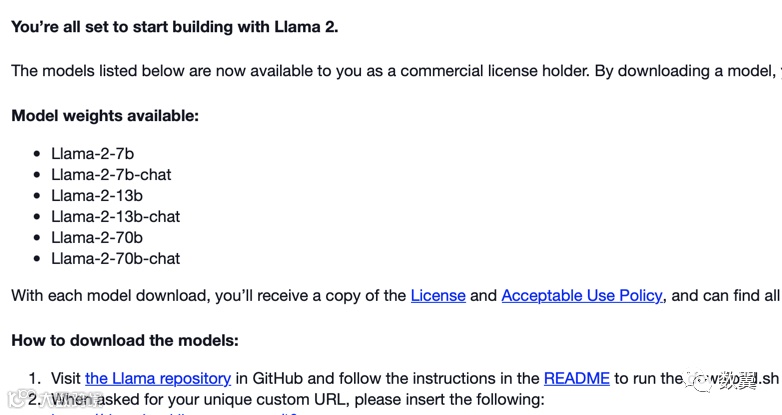Select the Llama-2-13b-chat list entry
Viewport: 782px width, 415px height.
click(x=116, y=216)
